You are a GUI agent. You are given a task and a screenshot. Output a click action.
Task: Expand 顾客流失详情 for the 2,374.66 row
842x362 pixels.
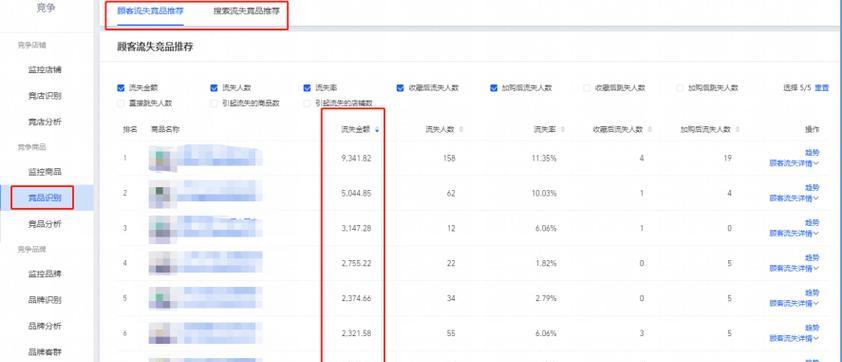tap(794, 303)
